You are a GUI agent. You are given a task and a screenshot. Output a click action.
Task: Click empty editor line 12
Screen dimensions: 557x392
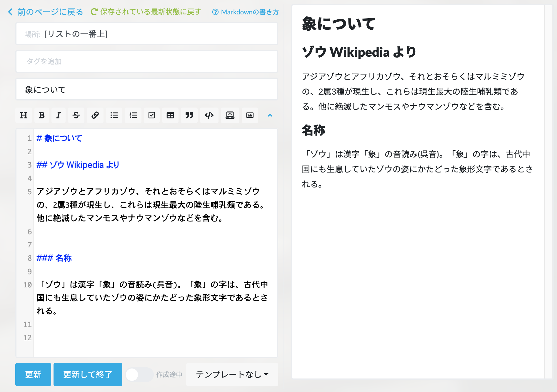(x=155, y=338)
